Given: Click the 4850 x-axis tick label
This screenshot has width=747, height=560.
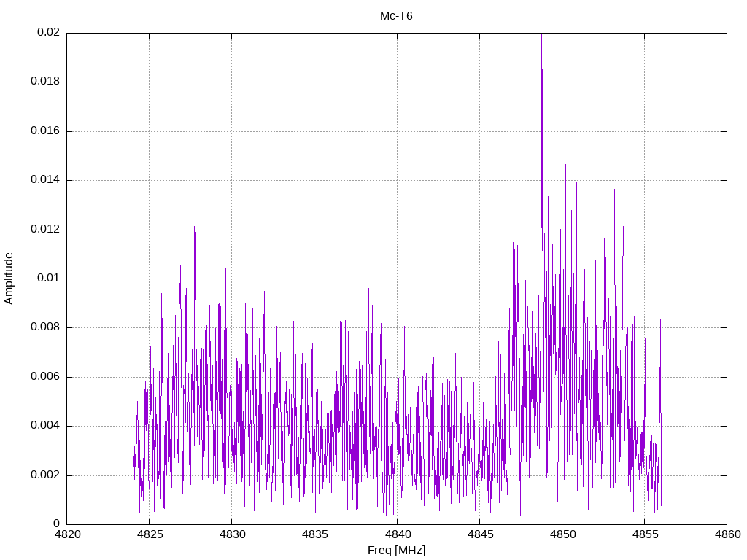Looking at the screenshot, I should point(562,534).
